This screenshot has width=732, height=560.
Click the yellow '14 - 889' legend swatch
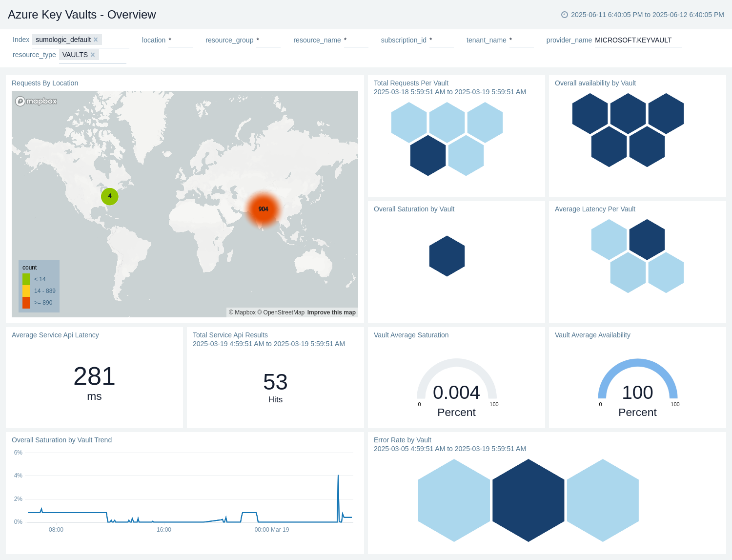tap(26, 291)
